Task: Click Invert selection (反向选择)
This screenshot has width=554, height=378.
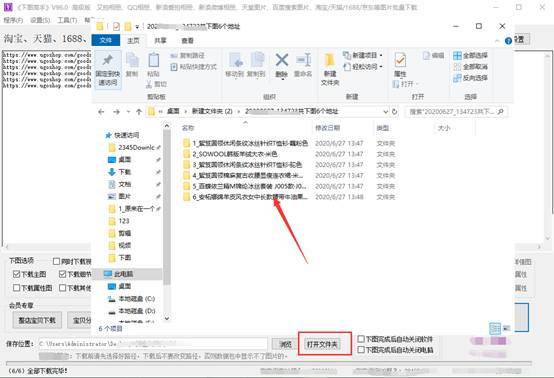Action: [x=470, y=77]
